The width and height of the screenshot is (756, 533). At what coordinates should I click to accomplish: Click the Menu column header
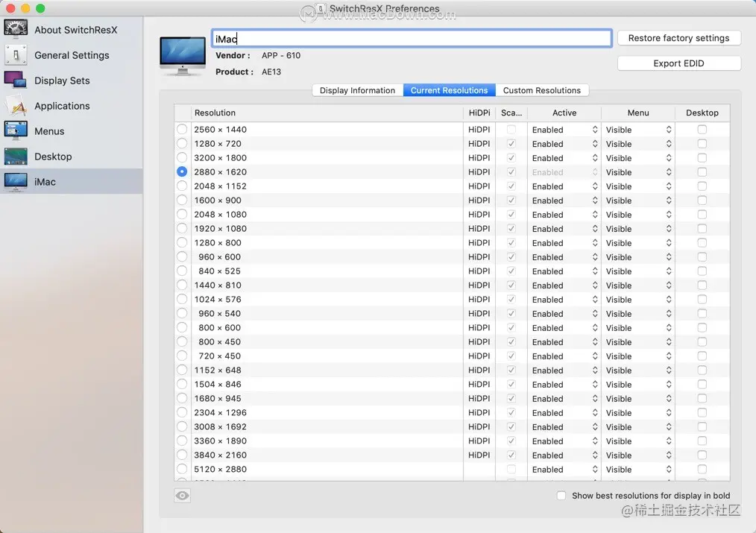pyautogui.click(x=638, y=113)
